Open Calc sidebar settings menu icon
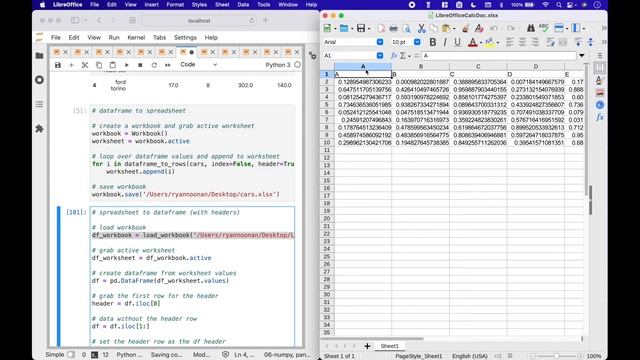 pyautogui.click(x=600, y=56)
